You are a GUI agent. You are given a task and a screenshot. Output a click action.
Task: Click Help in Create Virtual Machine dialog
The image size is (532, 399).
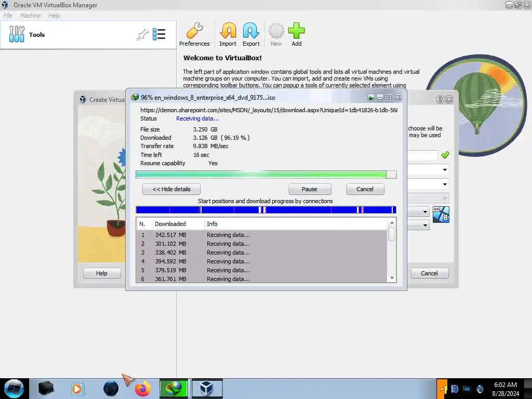102,273
